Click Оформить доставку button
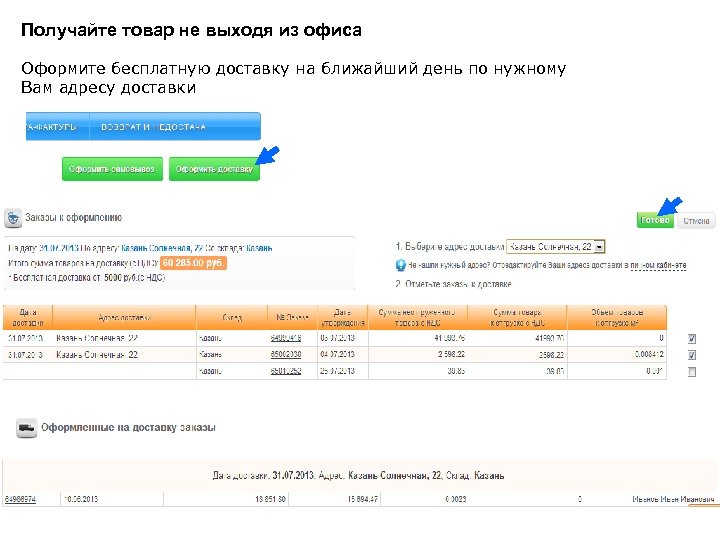 tap(214, 169)
